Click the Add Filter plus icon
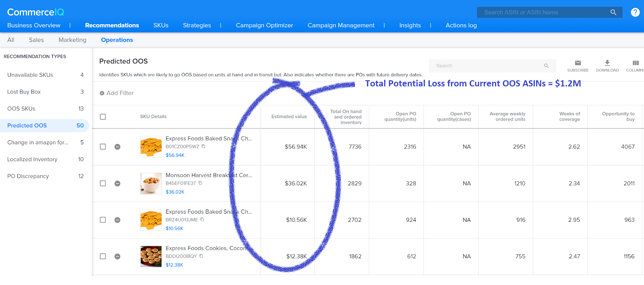The image size is (644, 285). [102, 93]
